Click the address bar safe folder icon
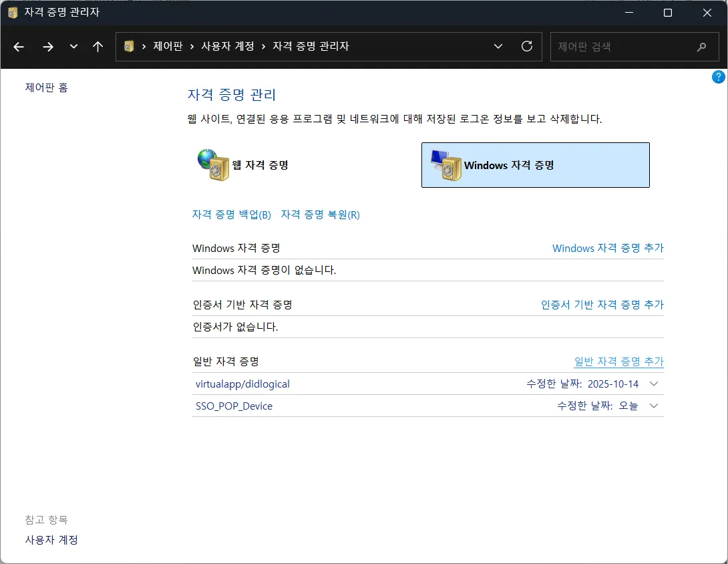Screen dimensions: 728x564 [x=129, y=47]
